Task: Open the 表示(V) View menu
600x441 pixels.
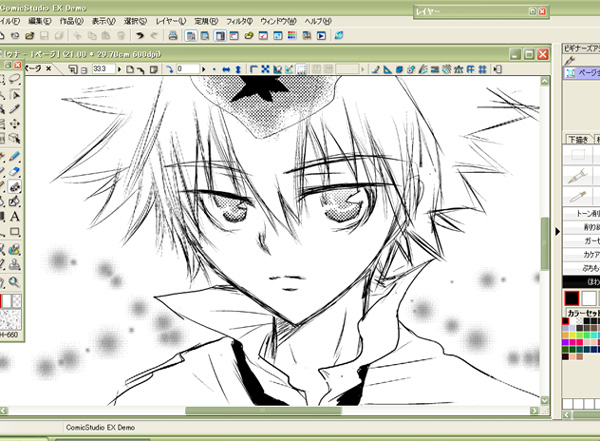Action: (103, 21)
